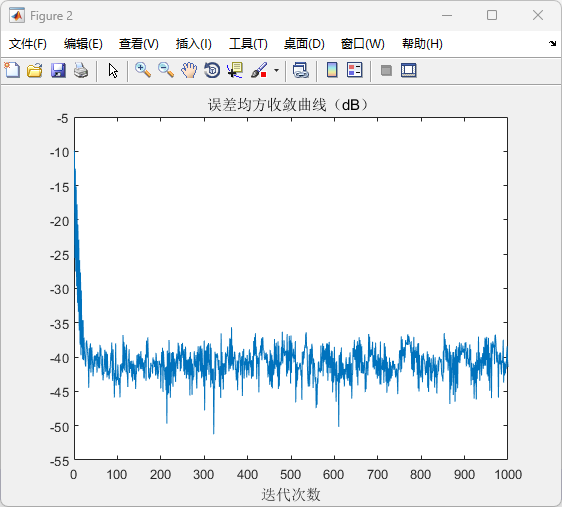The width and height of the screenshot is (562, 507).
Task: Click the y-axis tick label -40
Action: coord(59,358)
